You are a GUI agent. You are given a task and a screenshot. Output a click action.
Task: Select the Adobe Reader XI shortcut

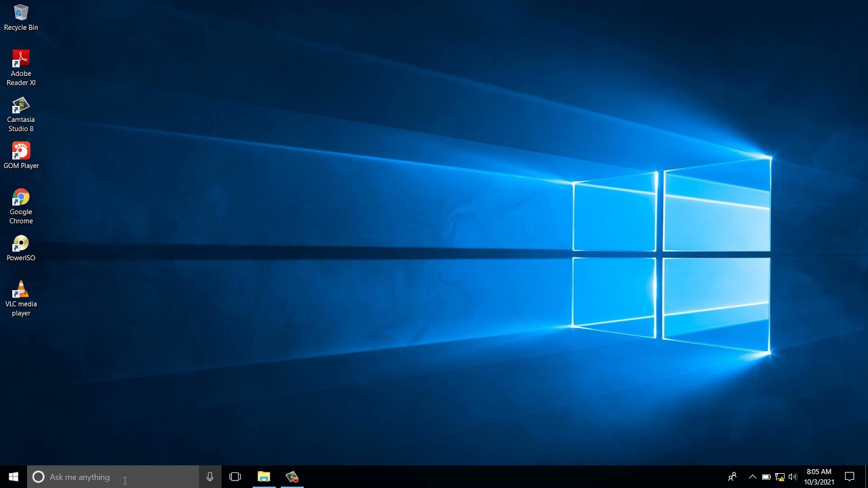pyautogui.click(x=21, y=68)
